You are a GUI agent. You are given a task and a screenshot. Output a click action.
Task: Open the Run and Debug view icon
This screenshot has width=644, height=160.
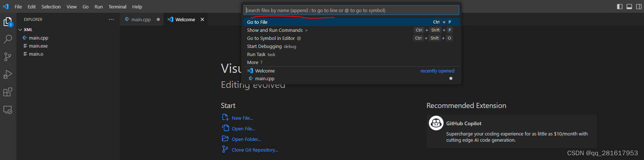[x=8, y=74]
